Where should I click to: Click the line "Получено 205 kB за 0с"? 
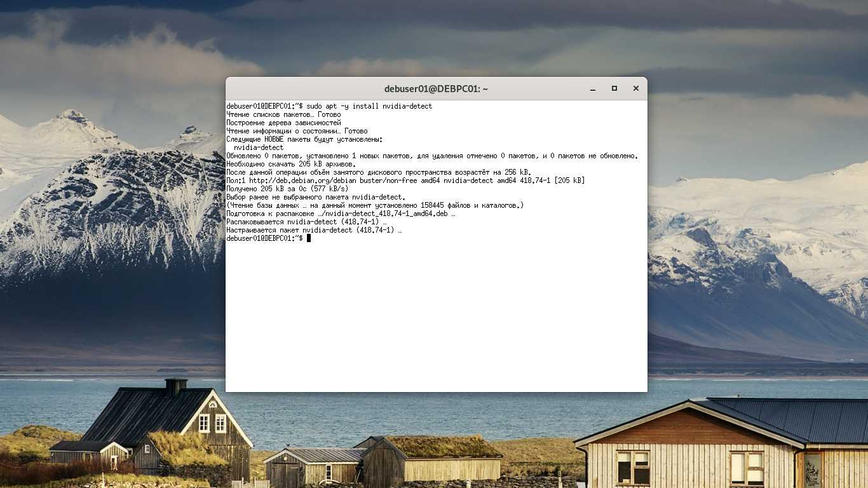tap(287, 189)
